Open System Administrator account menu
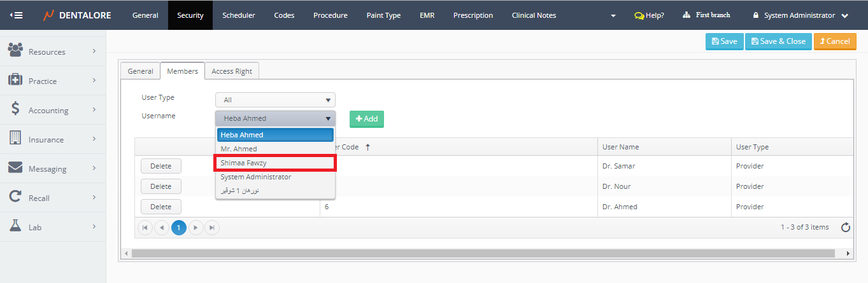868x283 pixels. [x=800, y=15]
